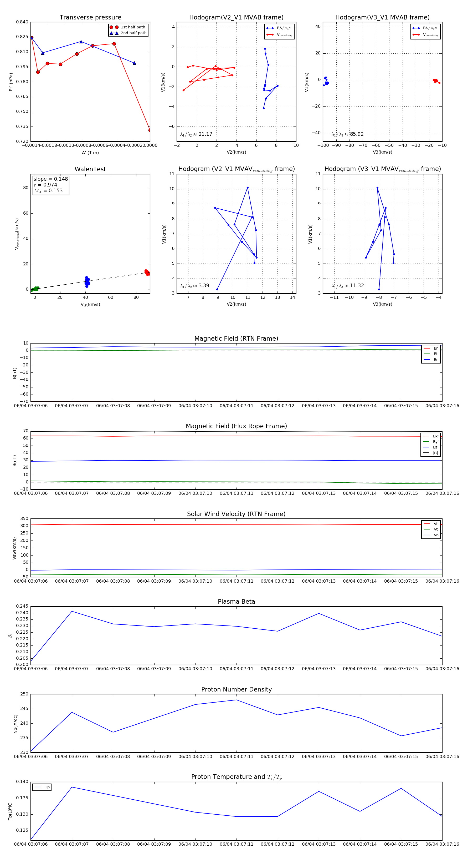The width and height of the screenshot is (473, 868).
Task: Click the 'Proton Number Density' plot title
Action: (x=236, y=689)
